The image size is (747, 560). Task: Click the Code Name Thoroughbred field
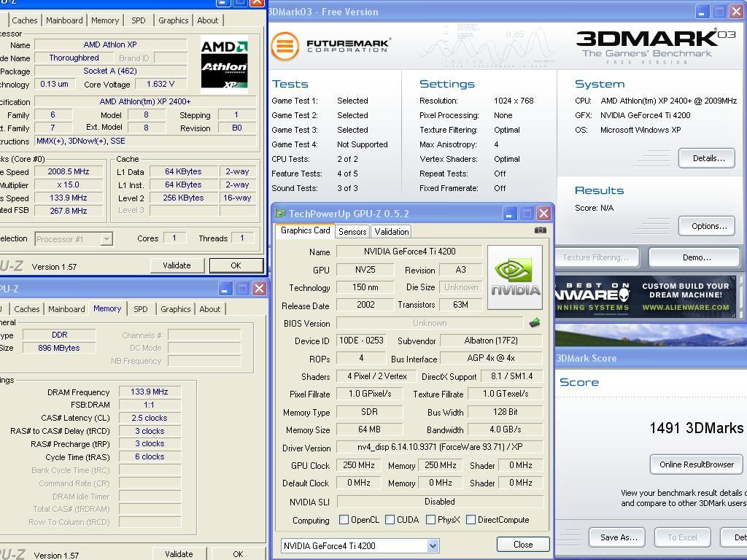(x=74, y=58)
